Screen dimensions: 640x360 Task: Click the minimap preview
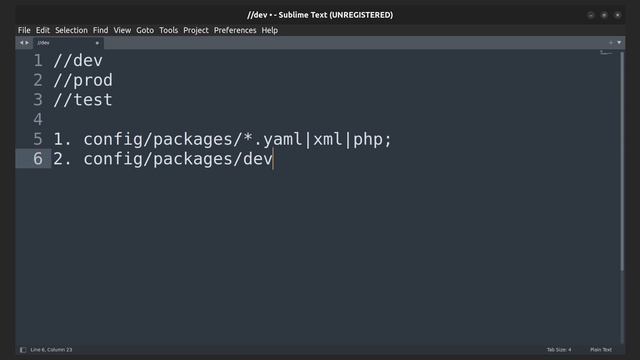[x=606, y=53]
